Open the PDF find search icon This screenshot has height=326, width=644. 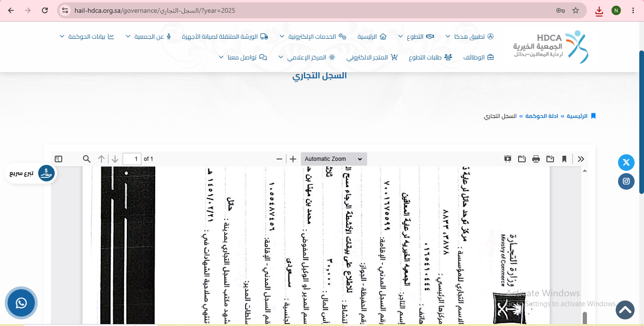87,159
